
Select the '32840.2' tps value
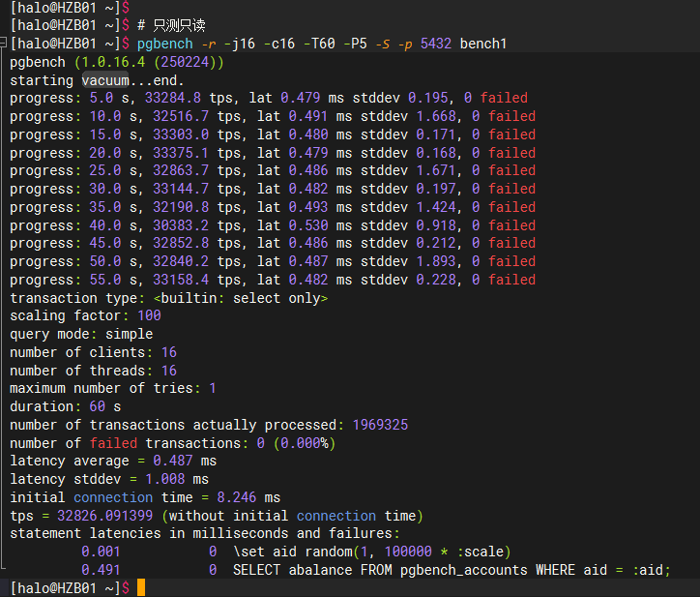(x=181, y=261)
